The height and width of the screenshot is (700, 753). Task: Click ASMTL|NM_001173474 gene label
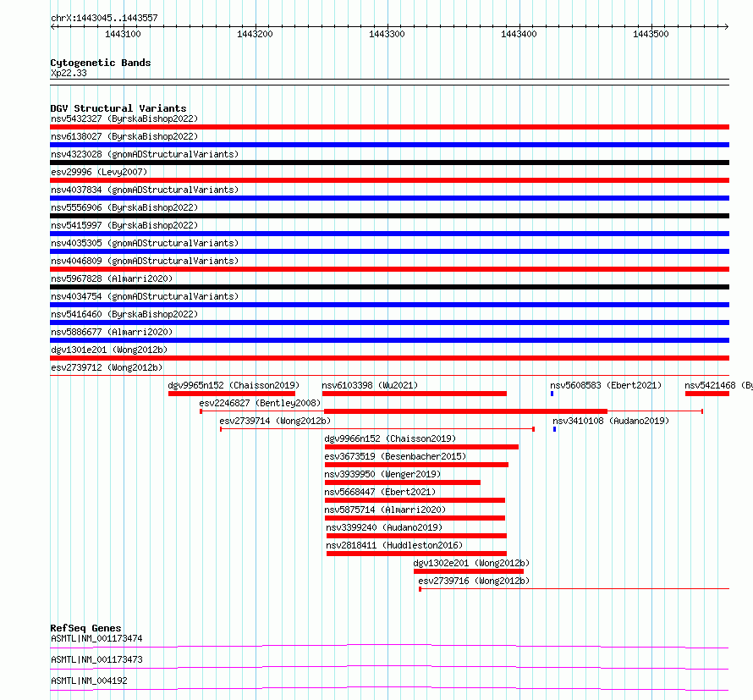(96, 638)
